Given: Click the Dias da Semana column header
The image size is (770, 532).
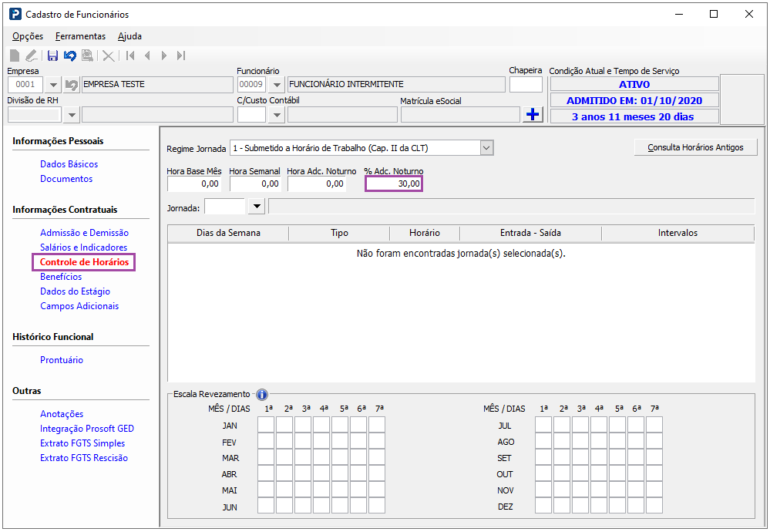Looking at the screenshot, I should (x=228, y=233).
